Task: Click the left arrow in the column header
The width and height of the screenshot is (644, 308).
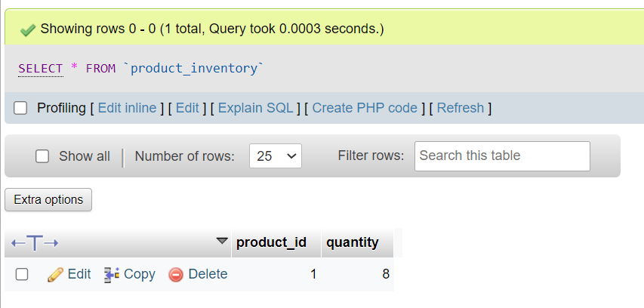Action: point(18,243)
